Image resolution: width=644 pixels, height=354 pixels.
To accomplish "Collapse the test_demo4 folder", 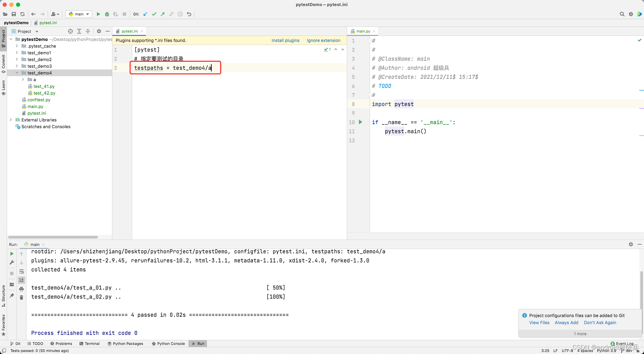I will coord(17,73).
